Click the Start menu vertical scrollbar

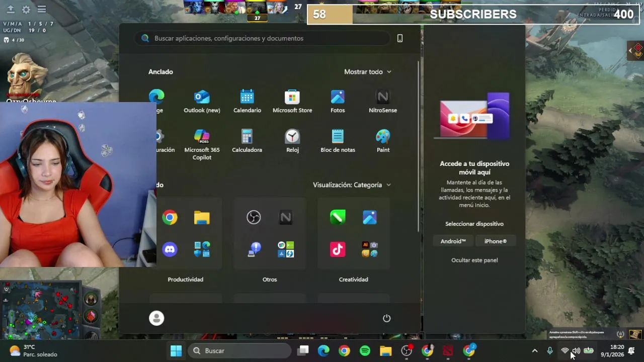click(x=418, y=146)
